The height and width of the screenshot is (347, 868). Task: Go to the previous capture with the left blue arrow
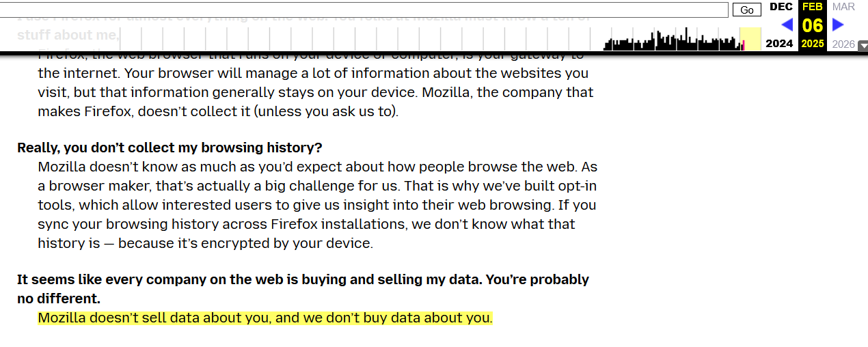(787, 25)
